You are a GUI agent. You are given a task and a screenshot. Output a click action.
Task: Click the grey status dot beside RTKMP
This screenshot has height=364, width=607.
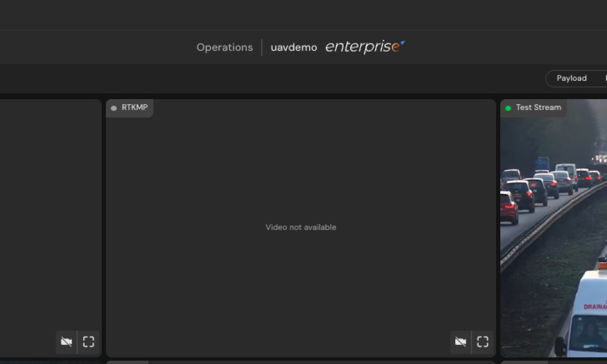(x=114, y=108)
